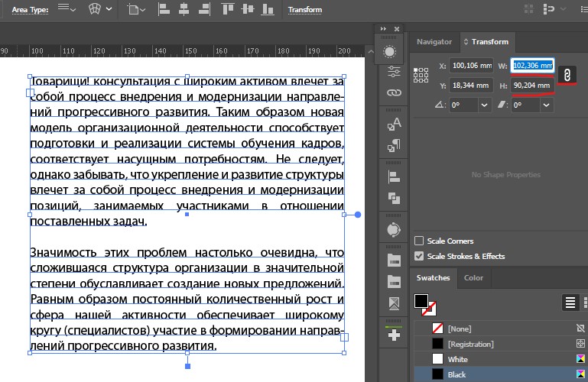This screenshot has width=588, height=382.
Task: Enable the Scale Corners checkbox
Action: pos(419,241)
